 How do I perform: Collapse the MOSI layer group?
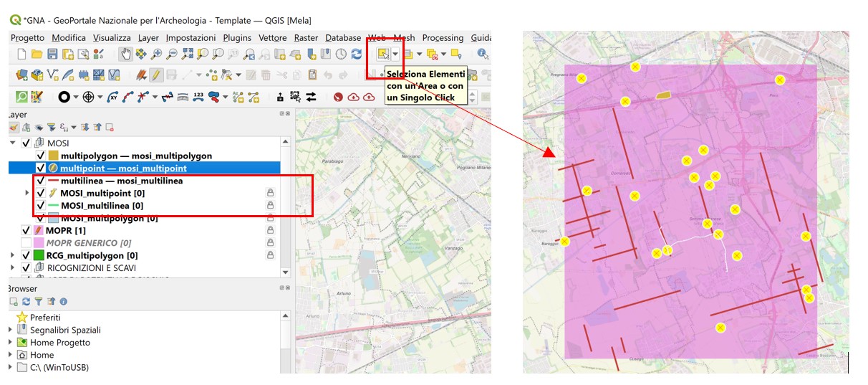pyautogui.click(x=13, y=143)
